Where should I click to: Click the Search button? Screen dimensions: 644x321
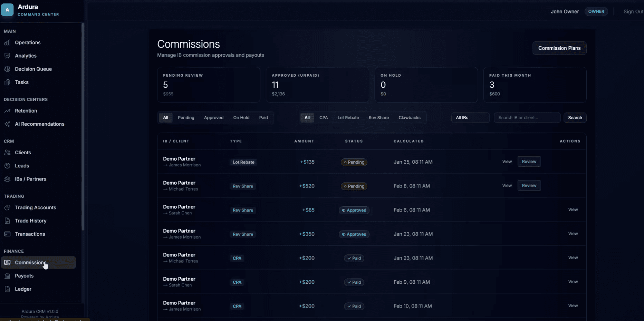coord(575,118)
